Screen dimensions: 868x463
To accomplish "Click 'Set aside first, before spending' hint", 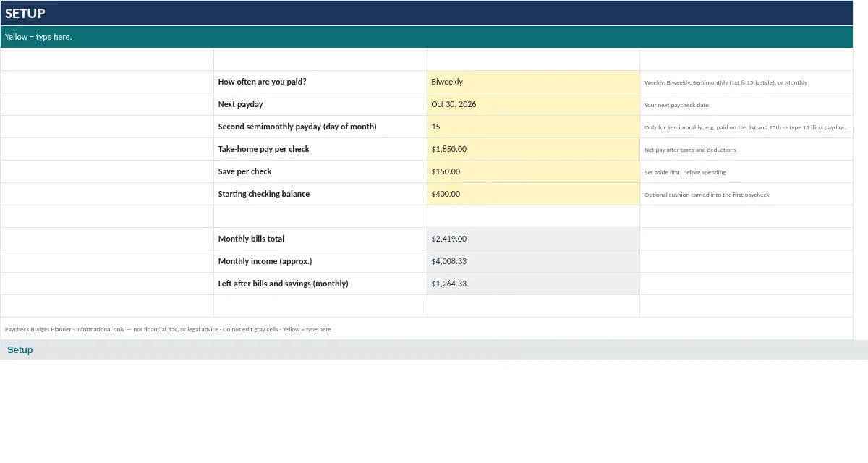I will (686, 172).
